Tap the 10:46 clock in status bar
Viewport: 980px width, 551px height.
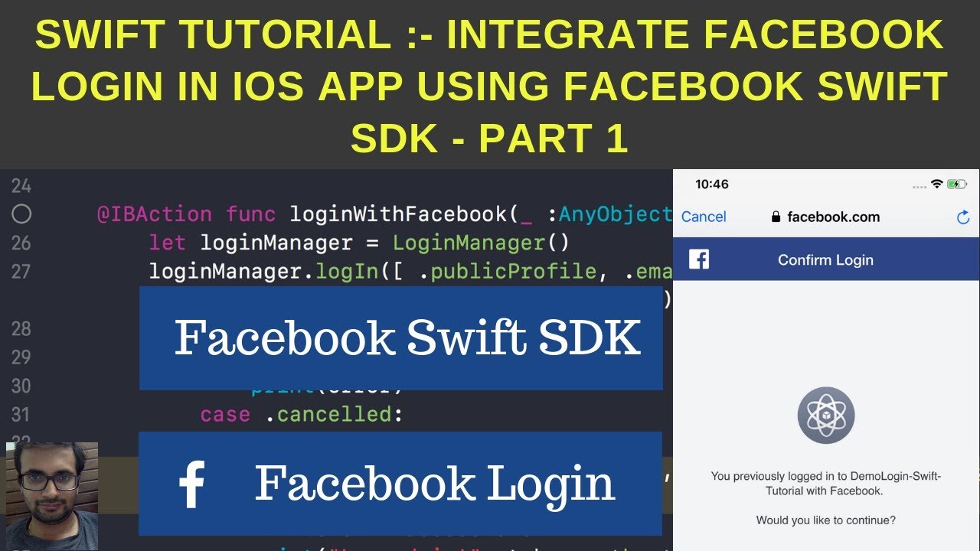click(712, 184)
